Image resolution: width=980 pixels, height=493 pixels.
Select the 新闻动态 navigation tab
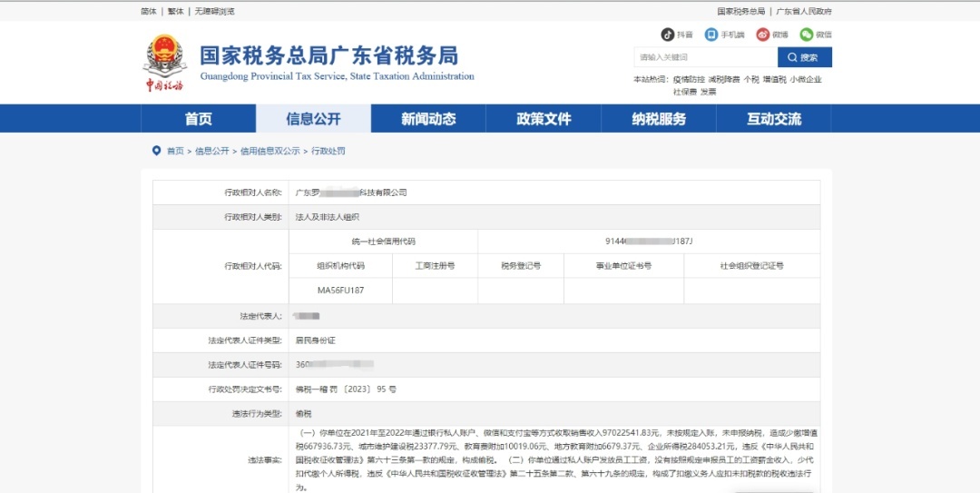click(428, 119)
